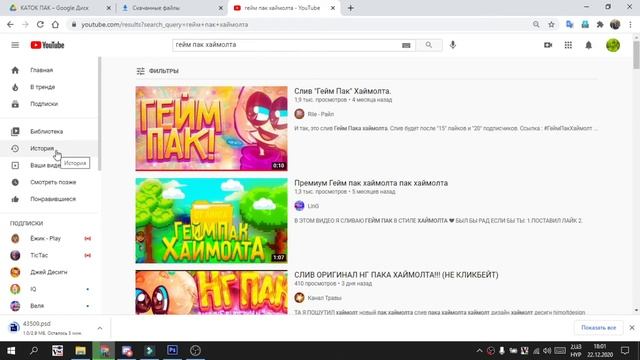The width and height of the screenshot is (640, 360).
Task: Bookmark this page with star icon
Action: 551,24
